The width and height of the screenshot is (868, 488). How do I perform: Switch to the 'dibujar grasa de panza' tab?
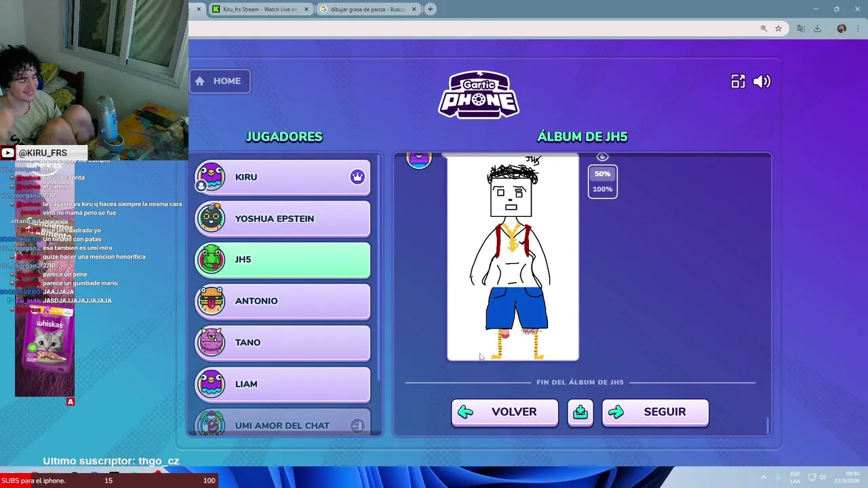click(x=368, y=9)
